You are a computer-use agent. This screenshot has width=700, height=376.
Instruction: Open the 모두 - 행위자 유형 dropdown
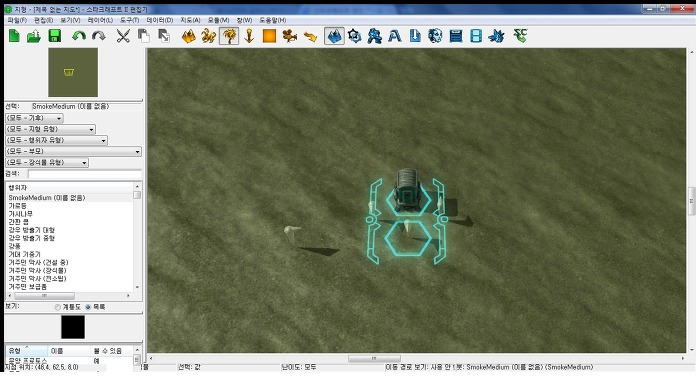tap(56, 141)
